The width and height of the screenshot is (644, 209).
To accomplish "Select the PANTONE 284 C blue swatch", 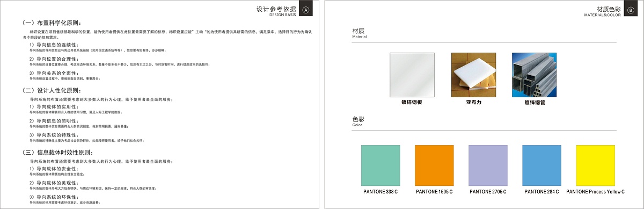I will coord(542,165).
